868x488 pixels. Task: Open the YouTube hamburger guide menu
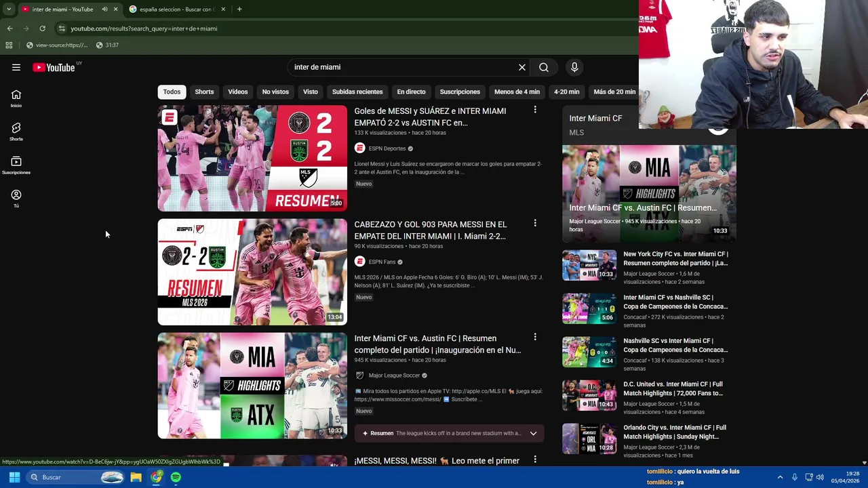[16, 67]
